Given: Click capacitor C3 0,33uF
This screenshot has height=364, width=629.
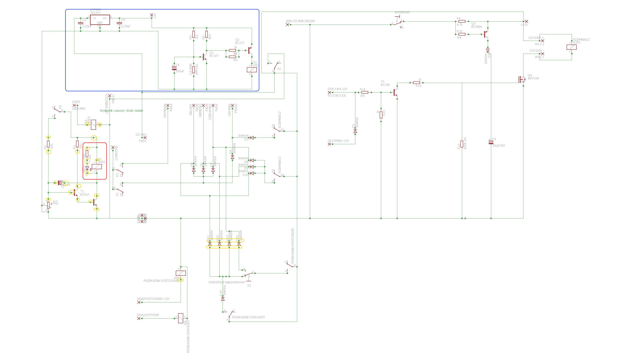Looking at the screenshot, I should 120,23.
